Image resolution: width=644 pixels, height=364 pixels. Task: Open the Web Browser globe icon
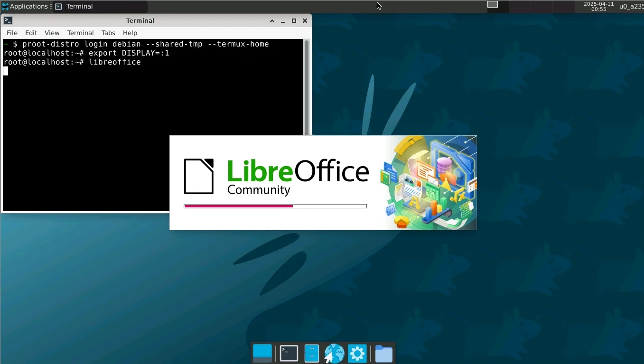334,354
